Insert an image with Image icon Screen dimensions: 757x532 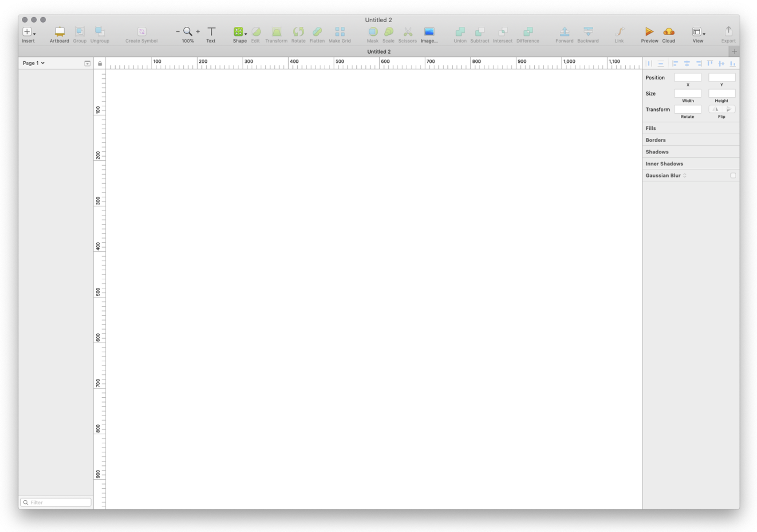pyautogui.click(x=429, y=32)
